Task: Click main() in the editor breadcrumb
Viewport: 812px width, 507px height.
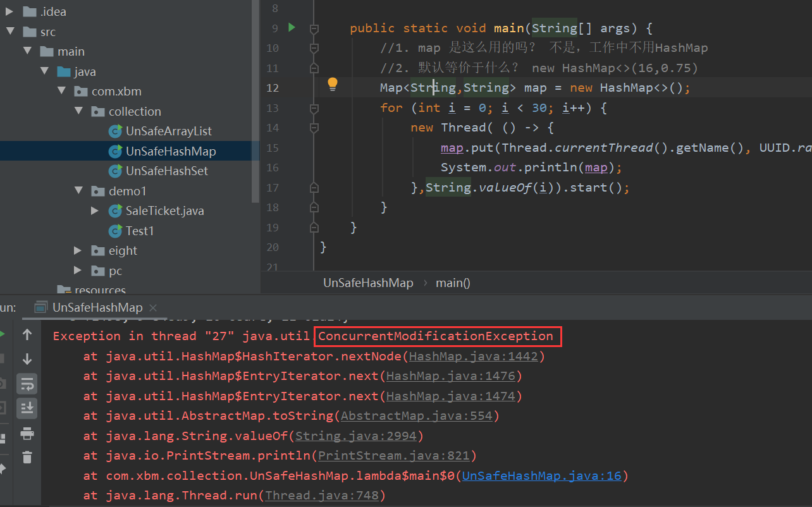Action: [453, 283]
